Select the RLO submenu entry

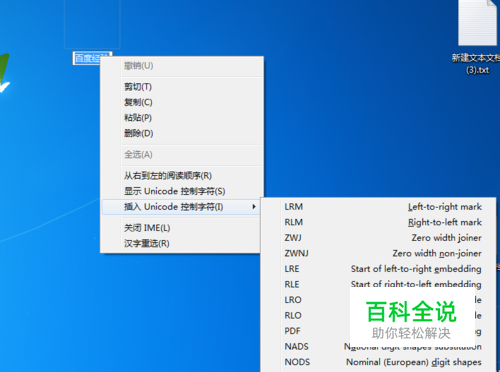coord(378,315)
